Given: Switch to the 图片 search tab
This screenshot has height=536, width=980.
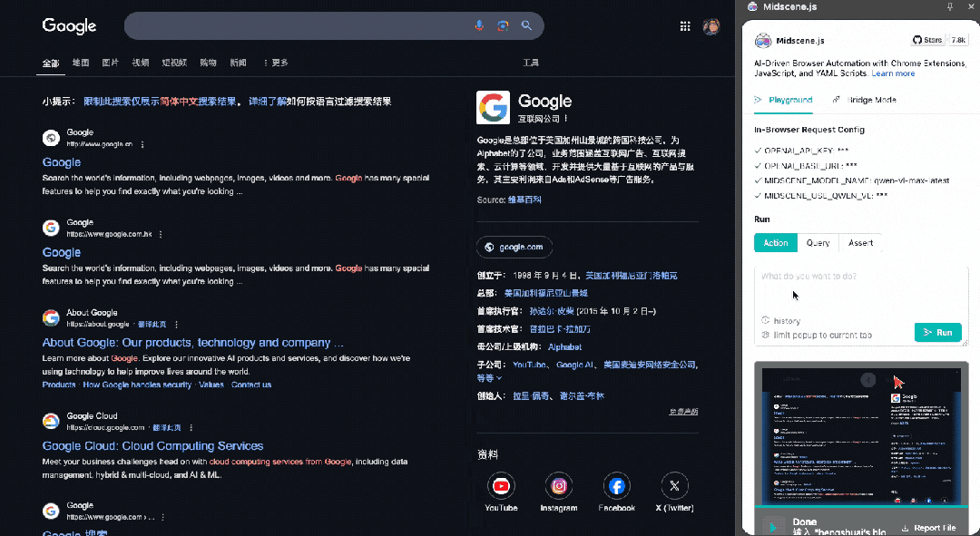Looking at the screenshot, I should (111, 63).
